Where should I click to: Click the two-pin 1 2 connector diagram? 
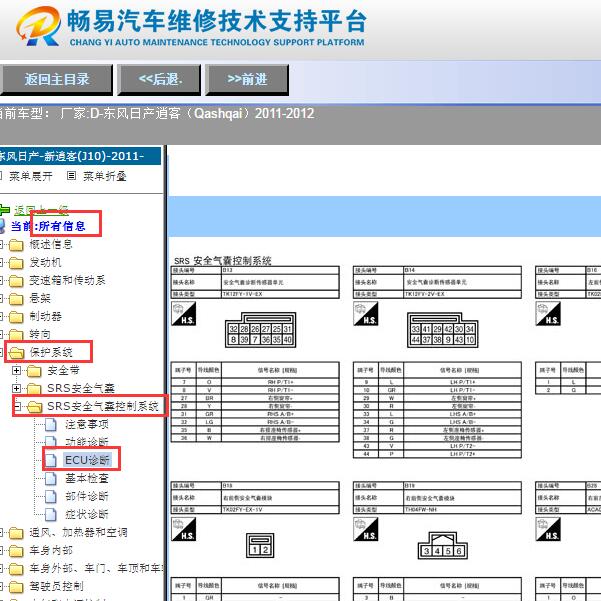coord(260,545)
